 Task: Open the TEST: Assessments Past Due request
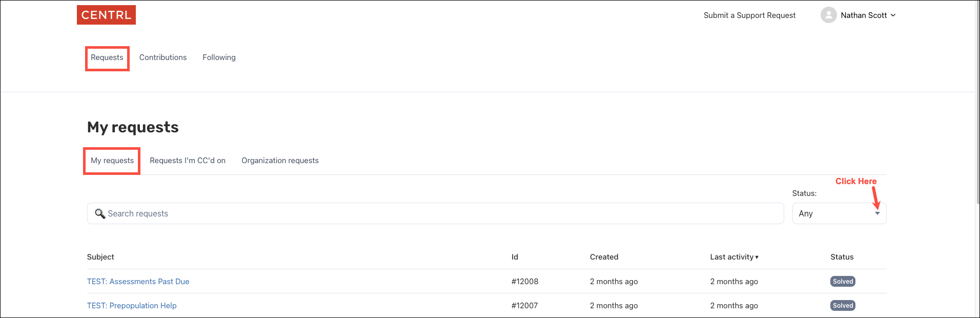point(138,282)
